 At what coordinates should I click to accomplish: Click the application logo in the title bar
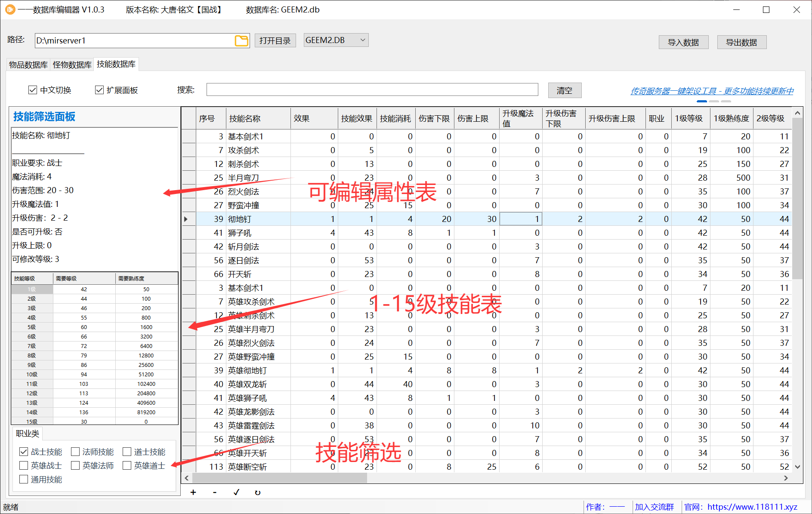pyautogui.click(x=9, y=9)
